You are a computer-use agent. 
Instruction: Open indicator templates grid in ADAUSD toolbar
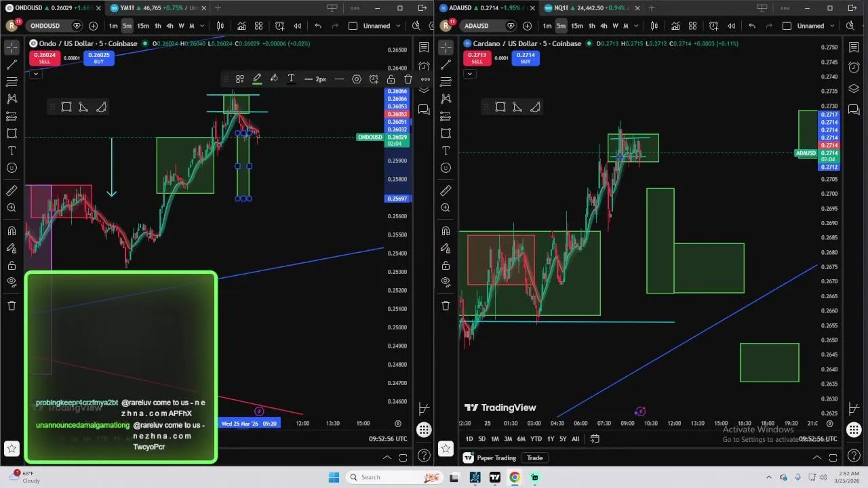pos(692,26)
